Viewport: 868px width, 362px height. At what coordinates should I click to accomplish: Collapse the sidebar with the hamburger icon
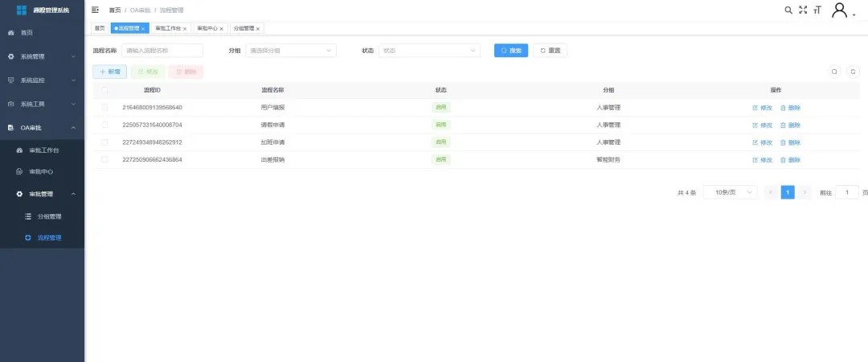click(96, 10)
